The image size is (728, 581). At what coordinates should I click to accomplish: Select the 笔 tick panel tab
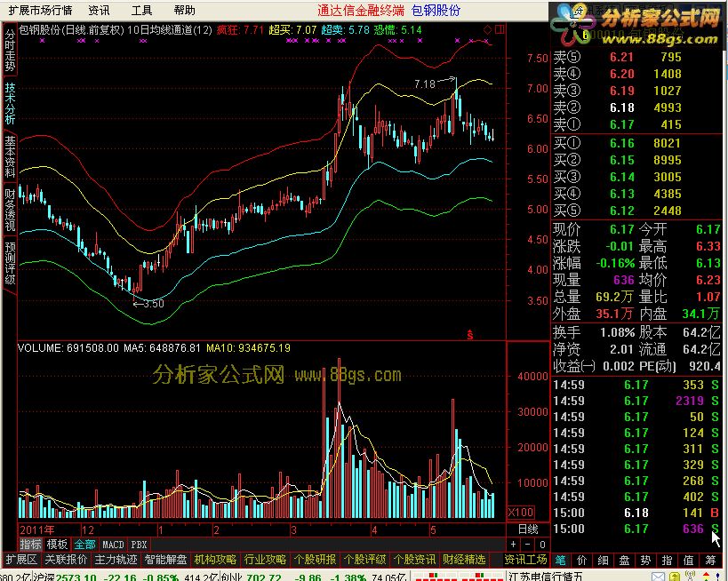[561, 560]
